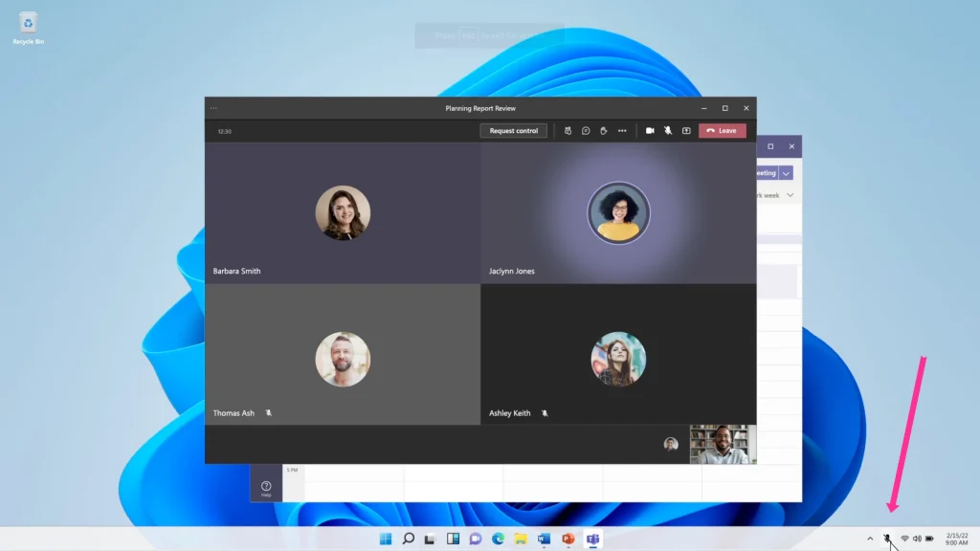Open the New meeting split-button dropdown

[x=785, y=173]
